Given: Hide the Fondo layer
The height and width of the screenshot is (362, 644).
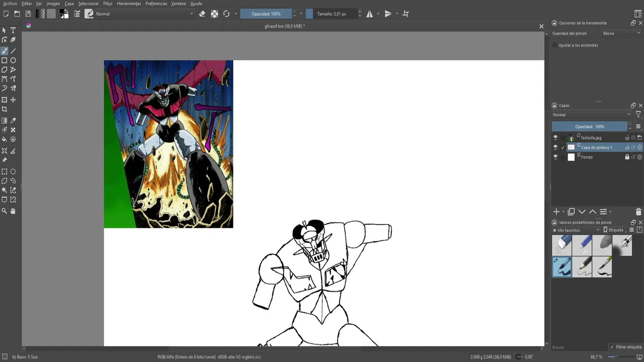Looking at the screenshot, I should [555, 157].
